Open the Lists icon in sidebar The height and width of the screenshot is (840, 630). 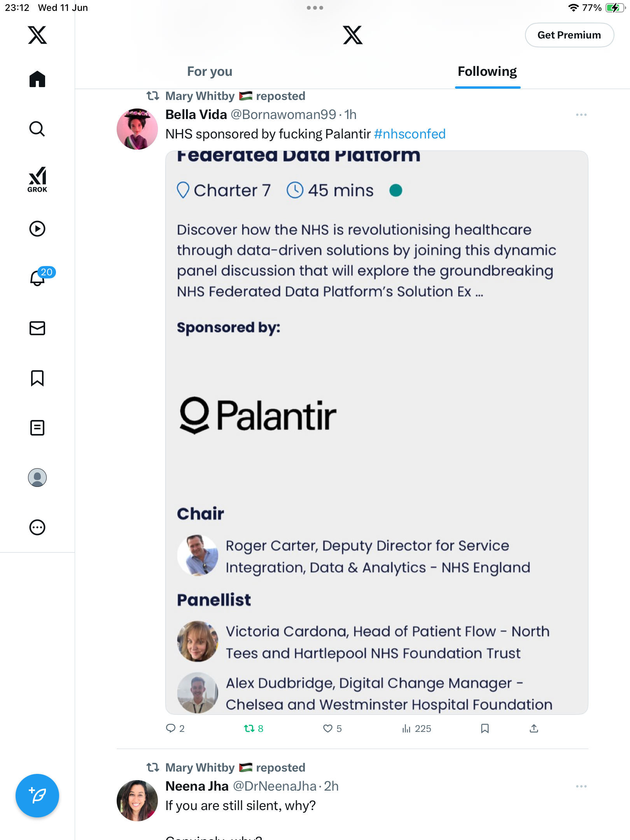pos(37,428)
